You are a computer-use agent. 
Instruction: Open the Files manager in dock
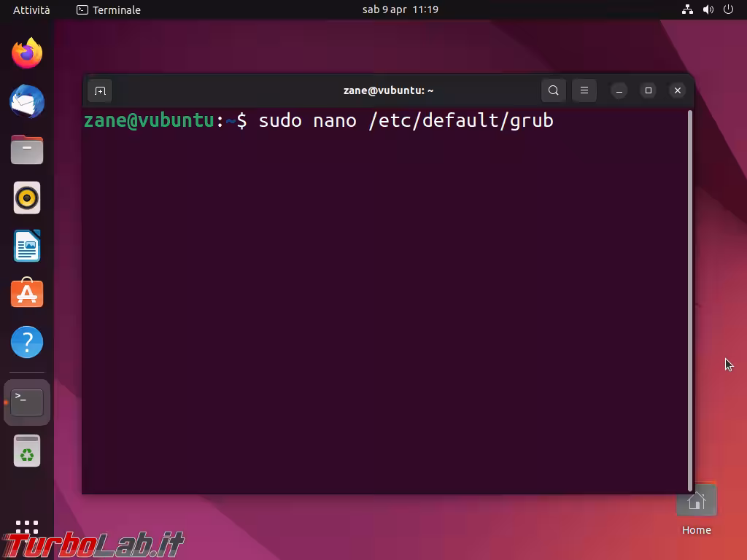pos(27,149)
